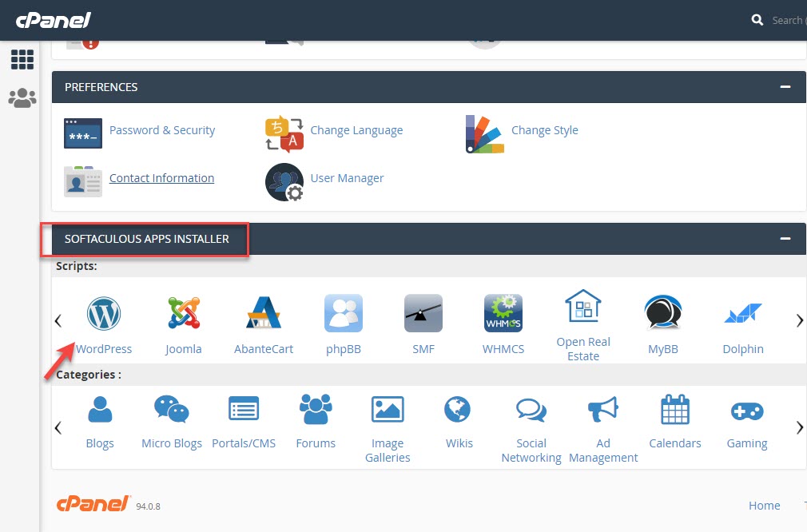Click the Softaculous Apps Installer header title
The image size is (807, 532).
click(x=147, y=239)
